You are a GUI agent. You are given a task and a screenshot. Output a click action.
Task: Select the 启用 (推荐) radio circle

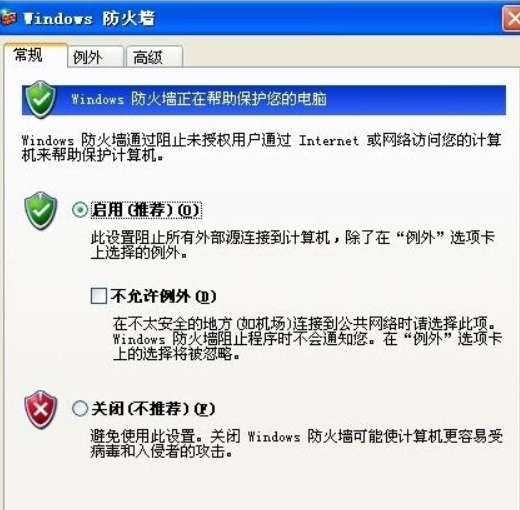pyautogui.click(x=80, y=210)
